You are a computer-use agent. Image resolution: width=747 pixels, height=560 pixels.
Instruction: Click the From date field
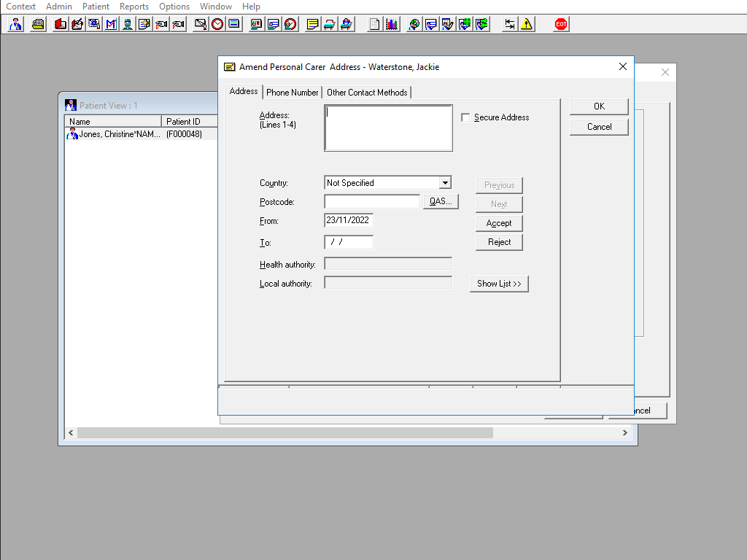[x=349, y=220]
